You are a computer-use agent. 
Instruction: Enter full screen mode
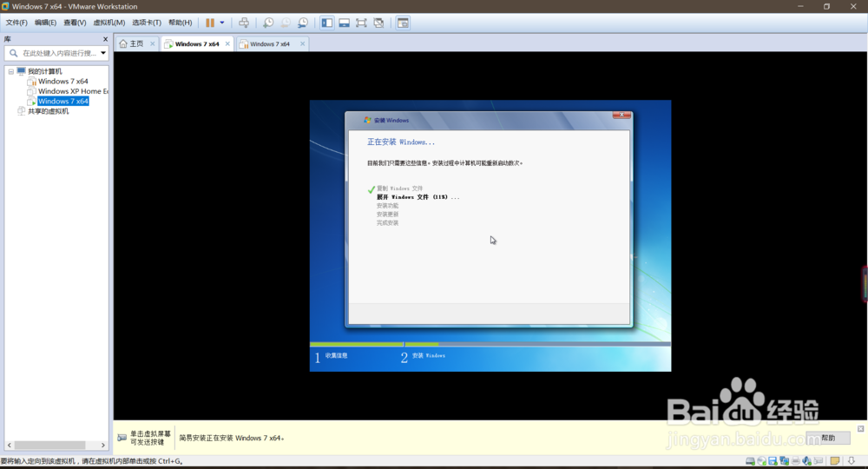pyautogui.click(x=361, y=23)
